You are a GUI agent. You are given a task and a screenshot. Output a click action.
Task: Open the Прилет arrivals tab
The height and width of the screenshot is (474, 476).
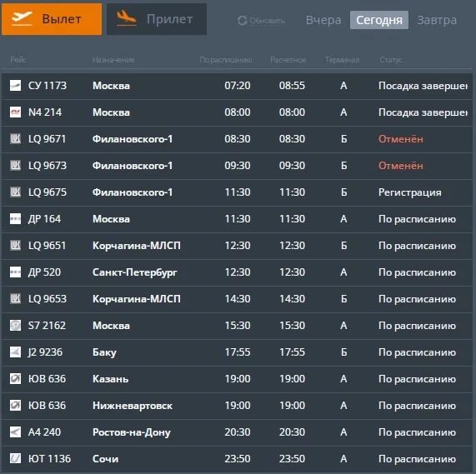(157, 19)
